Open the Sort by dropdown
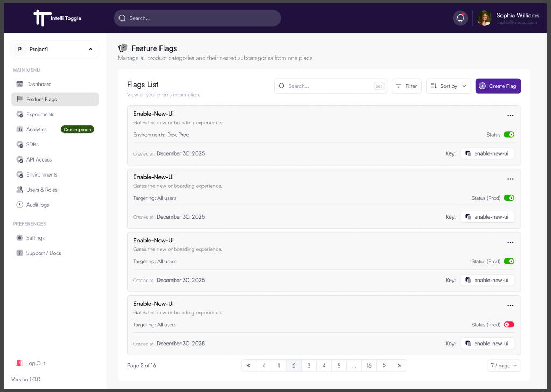The image size is (551, 392). point(448,86)
